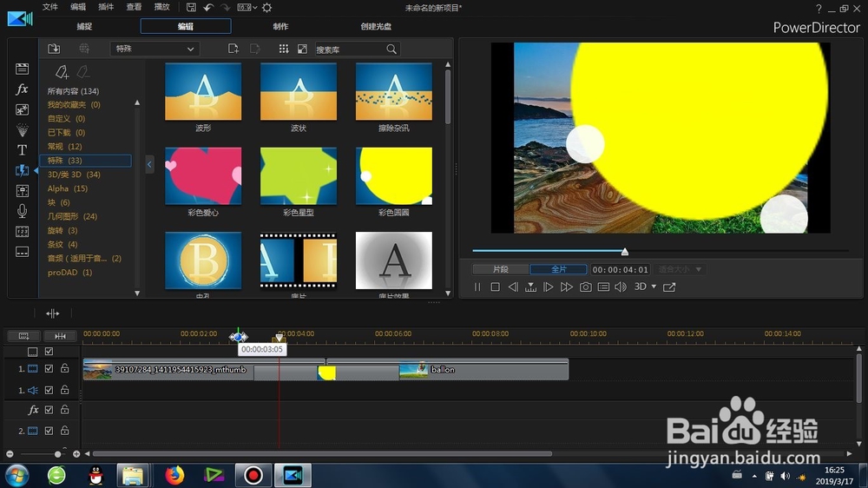Click the import media folder icon
This screenshot has width=868, height=488.
tap(54, 49)
